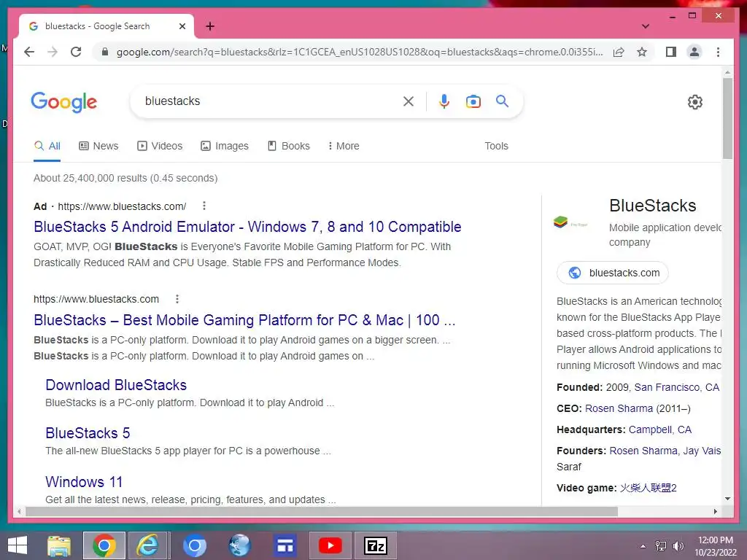The image size is (747, 560).
Task: Select the All results tab
Action: 47,146
